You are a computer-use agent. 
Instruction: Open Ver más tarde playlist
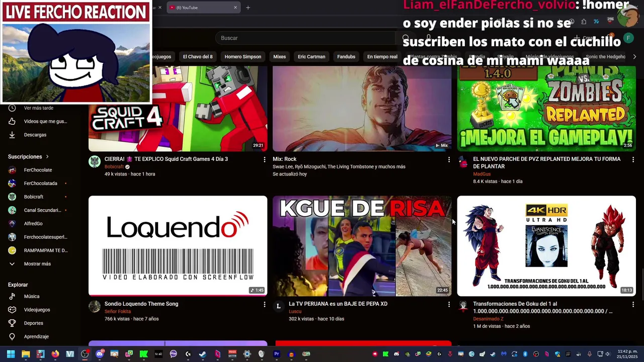point(38,108)
